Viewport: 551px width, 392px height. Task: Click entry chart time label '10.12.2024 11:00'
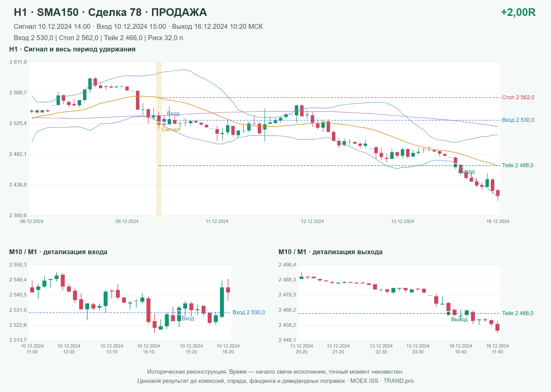tap(32, 349)
